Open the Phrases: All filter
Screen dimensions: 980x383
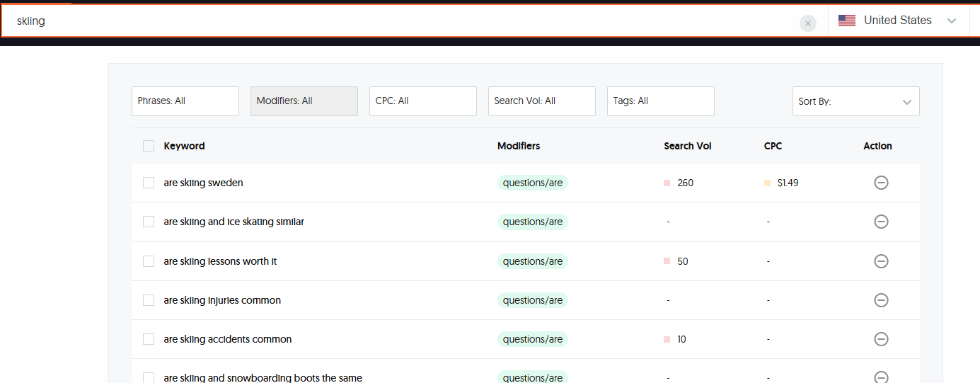click(185, 101)
